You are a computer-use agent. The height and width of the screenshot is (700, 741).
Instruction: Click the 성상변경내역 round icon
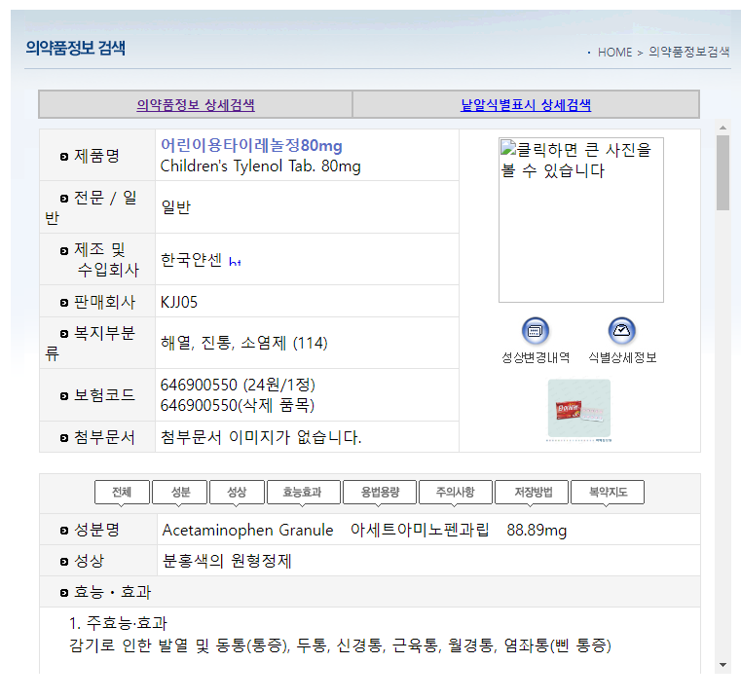pyautogui.click(x=535, y=331)
